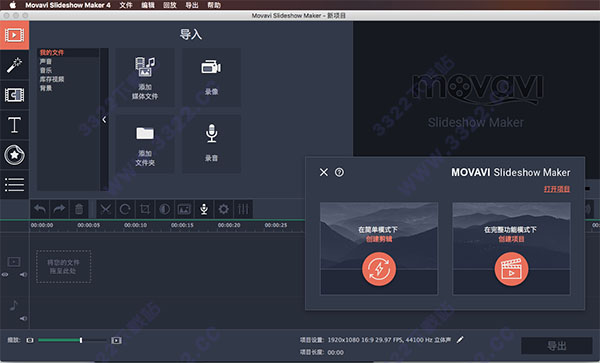
Task: Open the audio equalizer sliders icon
Action: pos(243,209)
